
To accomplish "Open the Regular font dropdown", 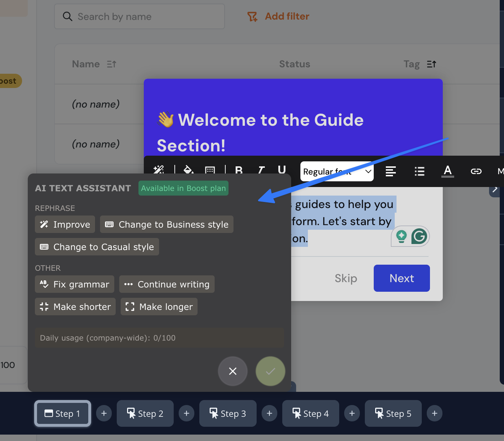I will coord(337,171).
